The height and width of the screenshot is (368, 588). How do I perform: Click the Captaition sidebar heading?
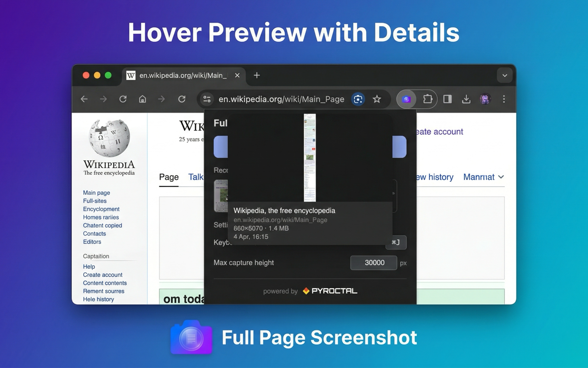tap(96, 256)
